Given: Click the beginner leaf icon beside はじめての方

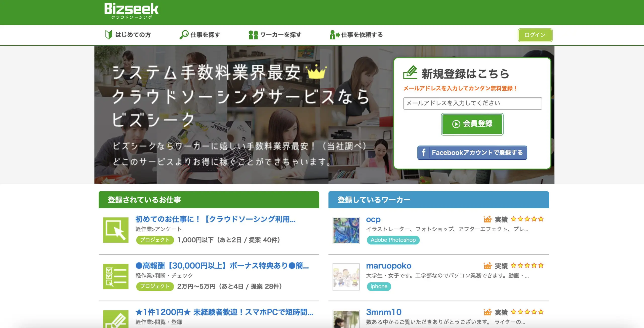Looking at the screenshot, I should click(x=108, y=34).
